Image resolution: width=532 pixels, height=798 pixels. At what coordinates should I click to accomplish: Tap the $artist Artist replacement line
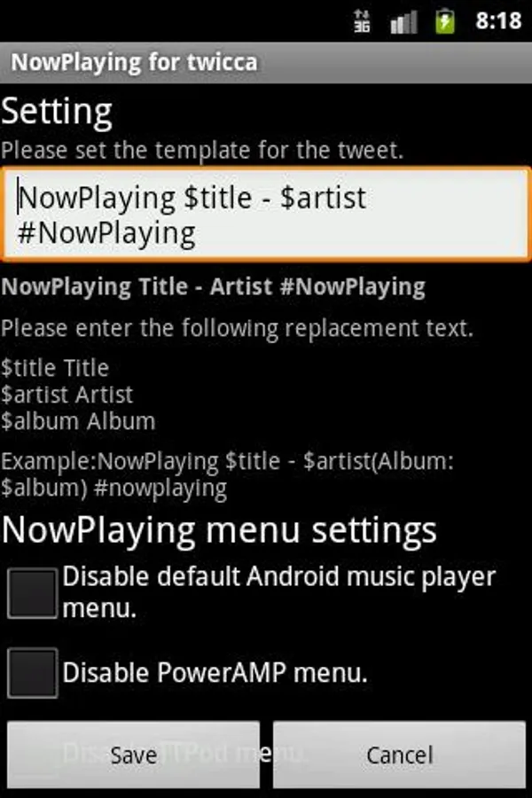[67, 395]
